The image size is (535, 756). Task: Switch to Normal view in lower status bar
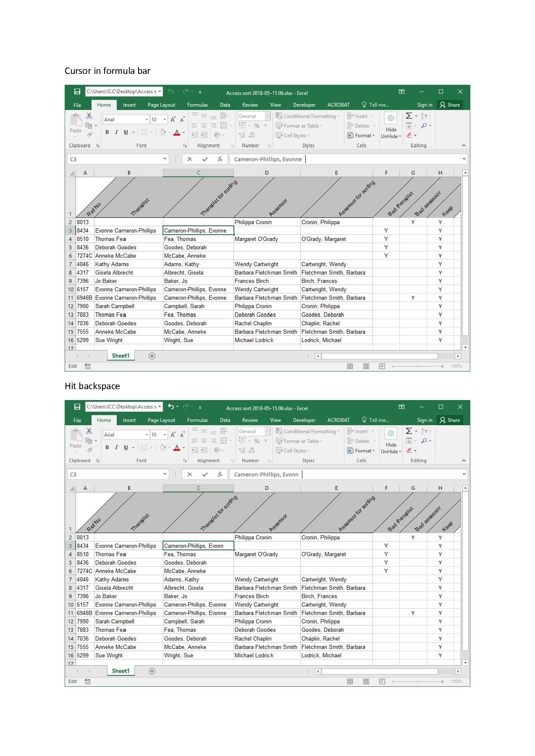click(350, 682)
